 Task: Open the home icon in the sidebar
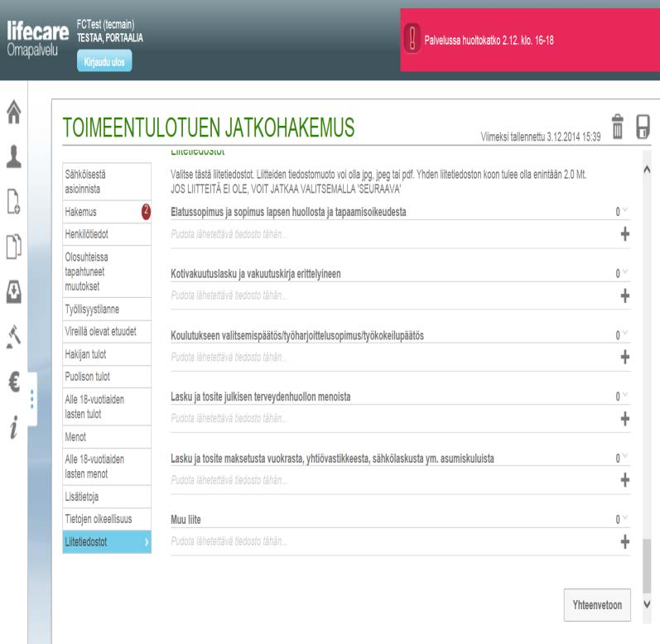coord(14,112)
